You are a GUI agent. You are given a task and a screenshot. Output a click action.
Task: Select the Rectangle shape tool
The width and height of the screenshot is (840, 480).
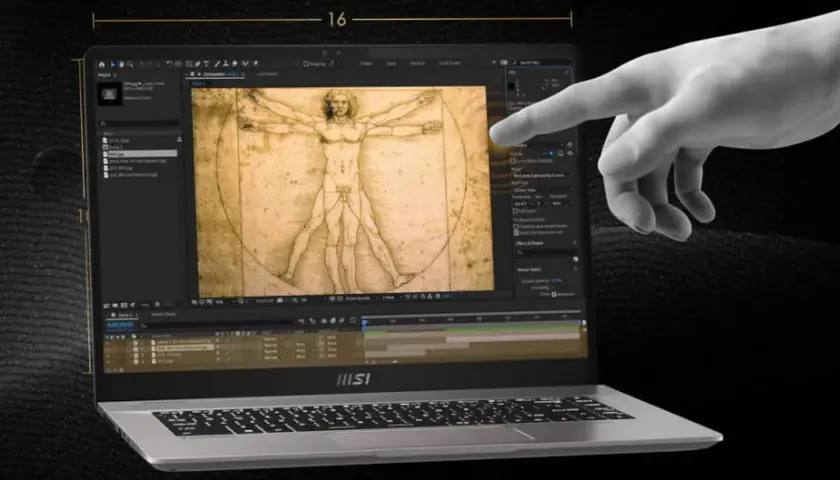point(189,64)
